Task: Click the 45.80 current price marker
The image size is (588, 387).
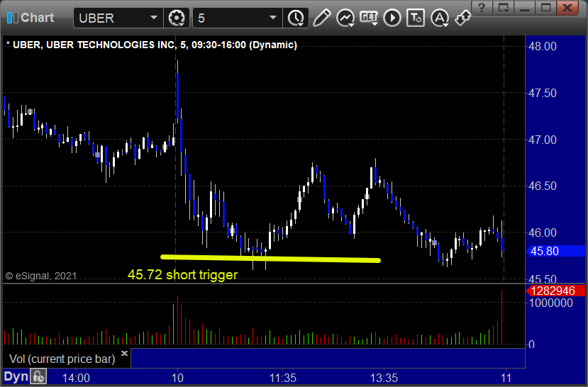Action: point(556,251)
